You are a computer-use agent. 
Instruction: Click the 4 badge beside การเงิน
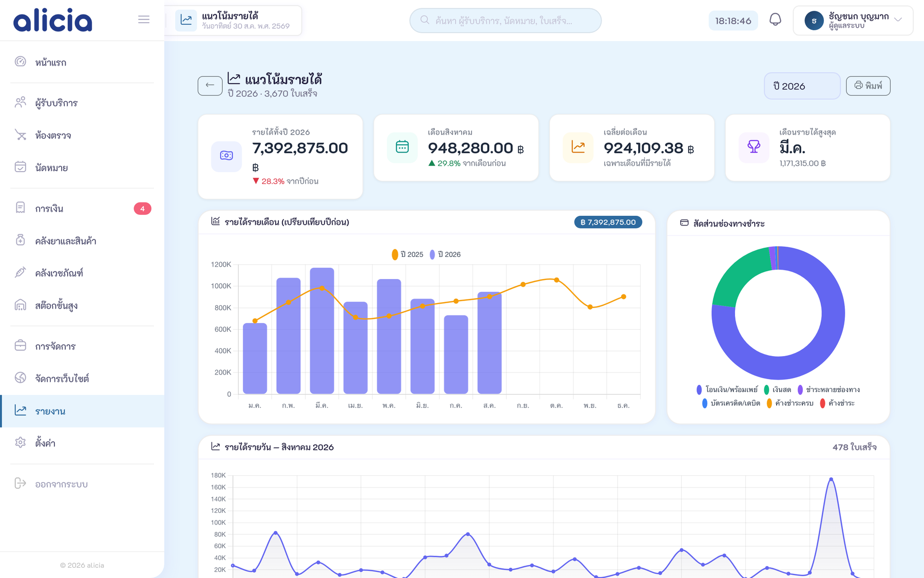pyautogui.click(x=142, y=209)
